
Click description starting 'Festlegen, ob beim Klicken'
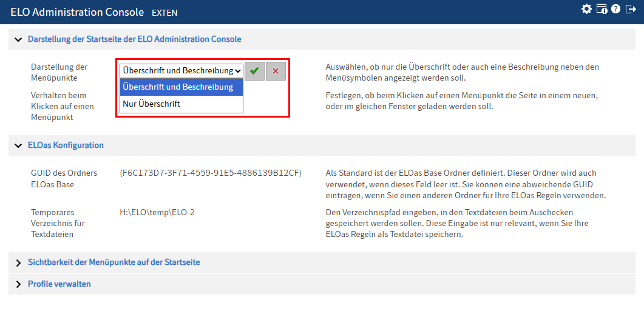461,101
